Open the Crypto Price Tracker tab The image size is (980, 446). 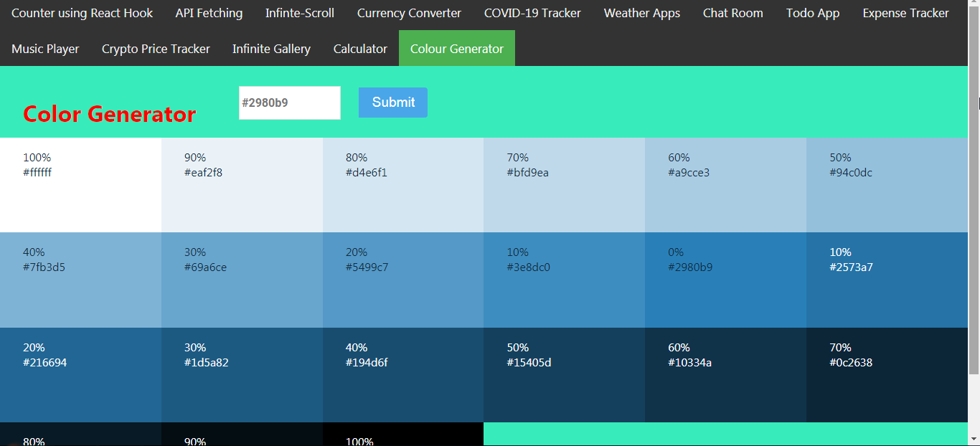156,49
